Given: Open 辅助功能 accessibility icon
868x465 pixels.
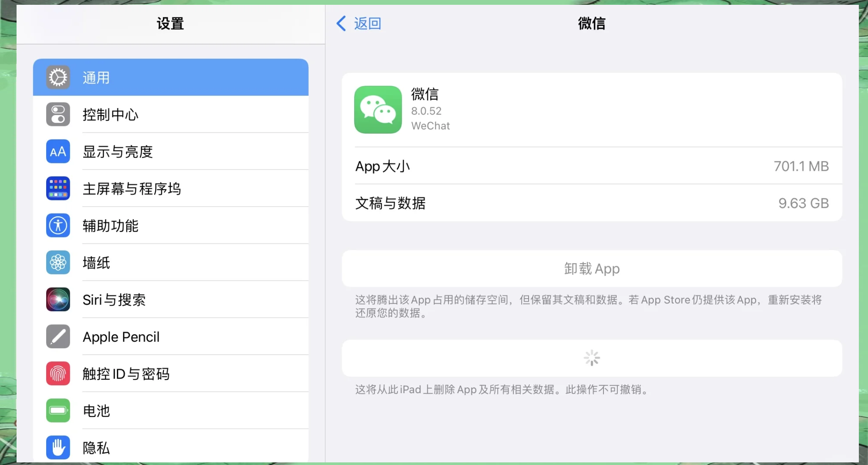Looking at the screenshot, I should (x=58, y=226).
